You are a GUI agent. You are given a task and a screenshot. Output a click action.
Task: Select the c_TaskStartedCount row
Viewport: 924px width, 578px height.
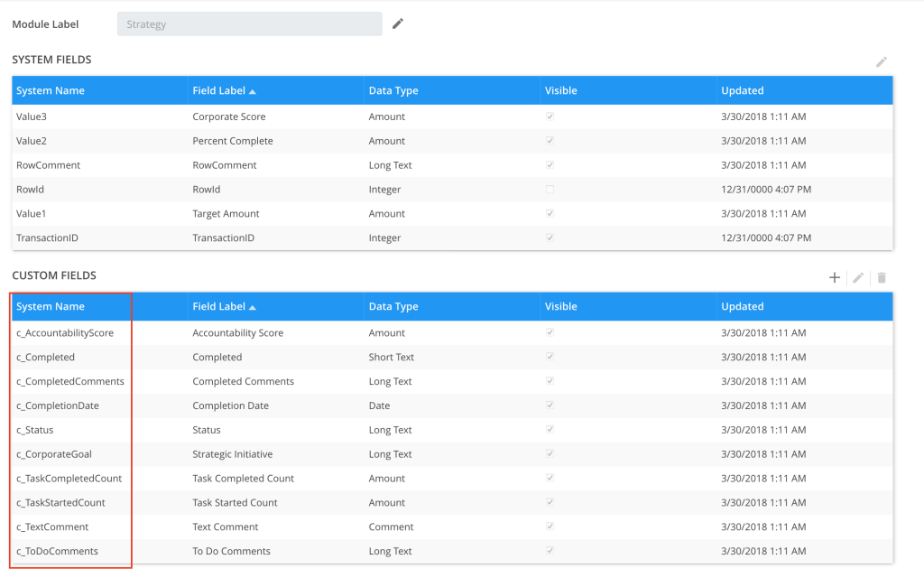(60, 503)
